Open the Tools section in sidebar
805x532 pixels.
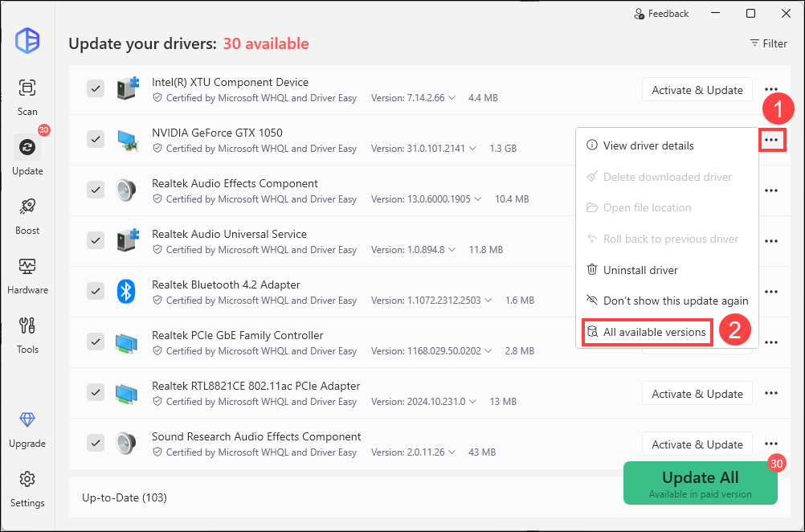click(x=27, y=335)
